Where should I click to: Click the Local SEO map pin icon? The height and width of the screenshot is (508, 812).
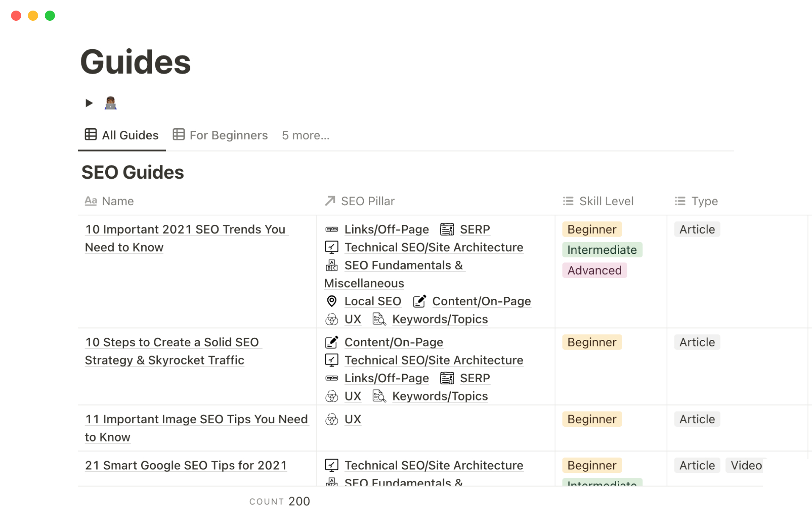[332, 301]
